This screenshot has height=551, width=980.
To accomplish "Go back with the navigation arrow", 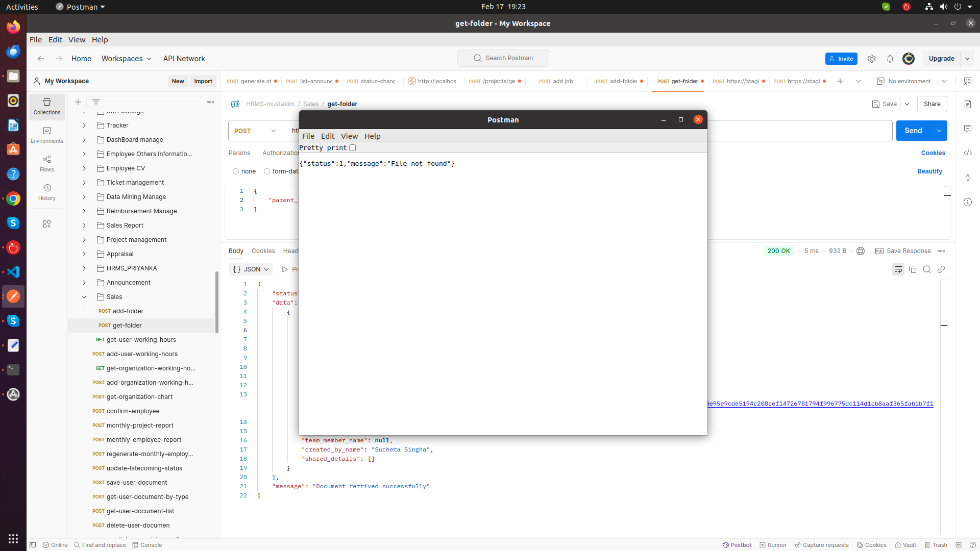I will (x=41, y=59).
